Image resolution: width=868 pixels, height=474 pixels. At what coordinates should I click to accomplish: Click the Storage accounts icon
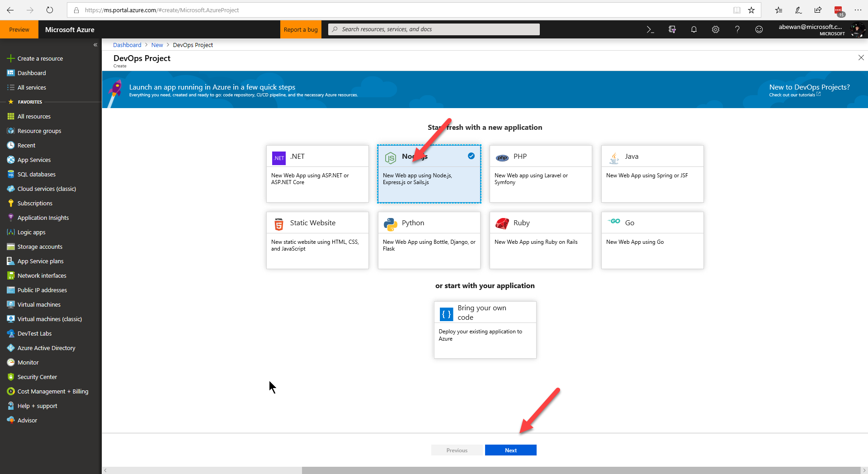[11, 246]
